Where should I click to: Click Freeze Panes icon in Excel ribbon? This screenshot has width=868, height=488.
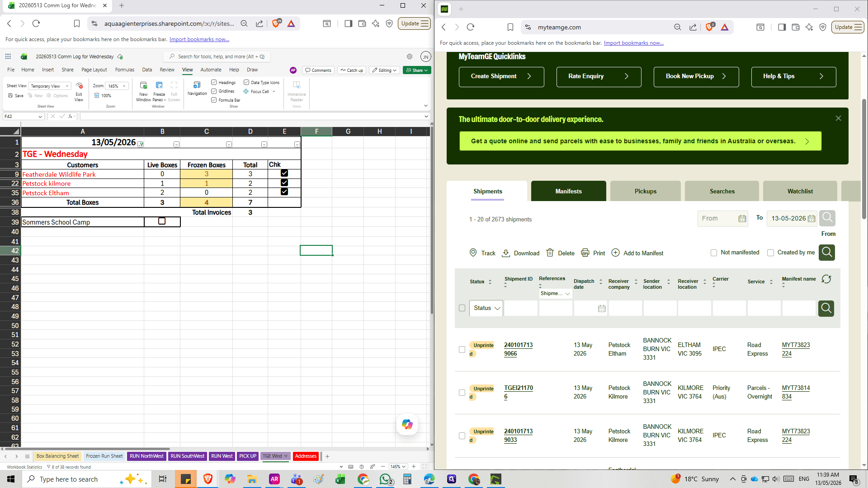point(159,85)
